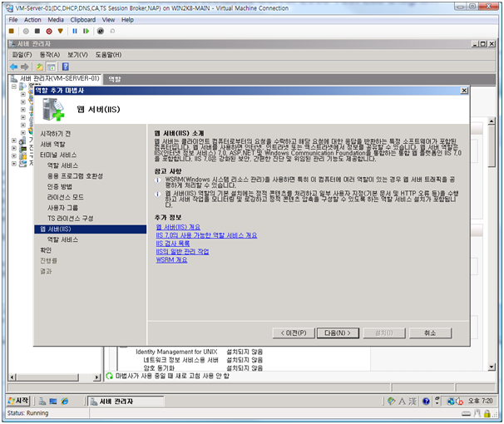Open the 파일(F) menu in 서버 관리자
The height and width of the screenshot is (424, 504).
[22, 55]
